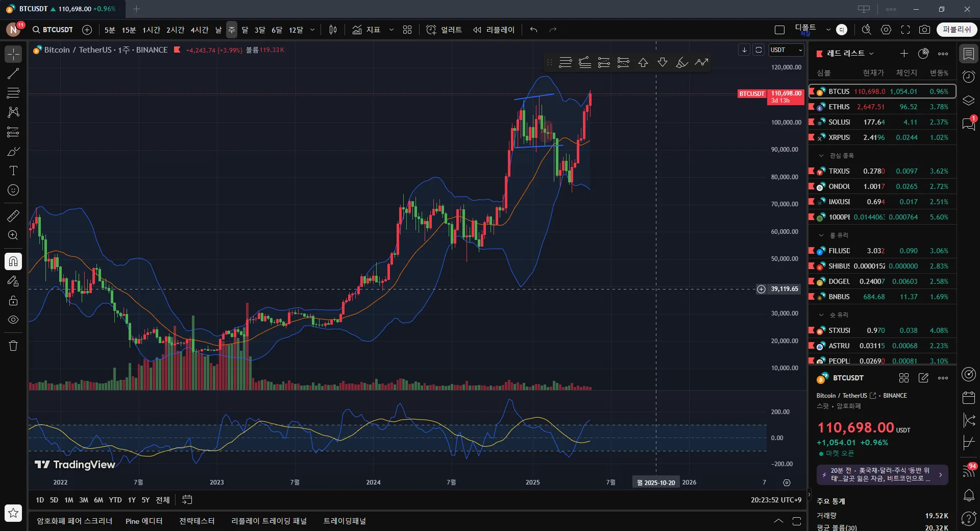Select the crosshair cursor tool

(13, 54)
